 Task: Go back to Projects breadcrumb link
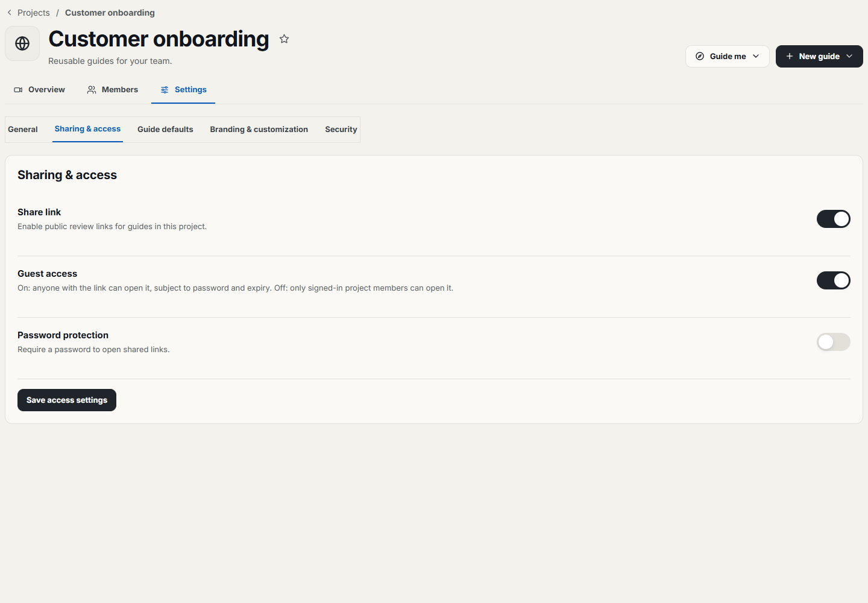34,13
